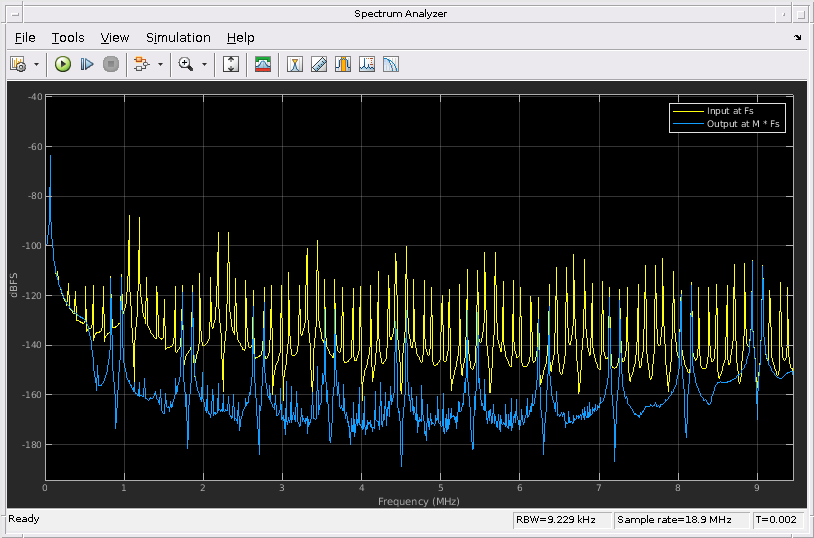Toggle the Spectrum Settings panel

[x=263, y=64]
